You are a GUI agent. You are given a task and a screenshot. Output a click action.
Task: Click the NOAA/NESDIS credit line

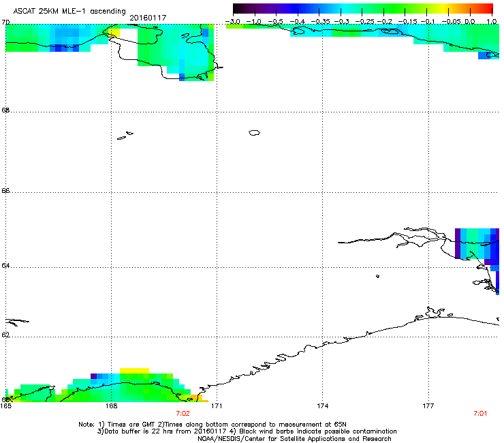pyautogui.click(x=294, y=439)
